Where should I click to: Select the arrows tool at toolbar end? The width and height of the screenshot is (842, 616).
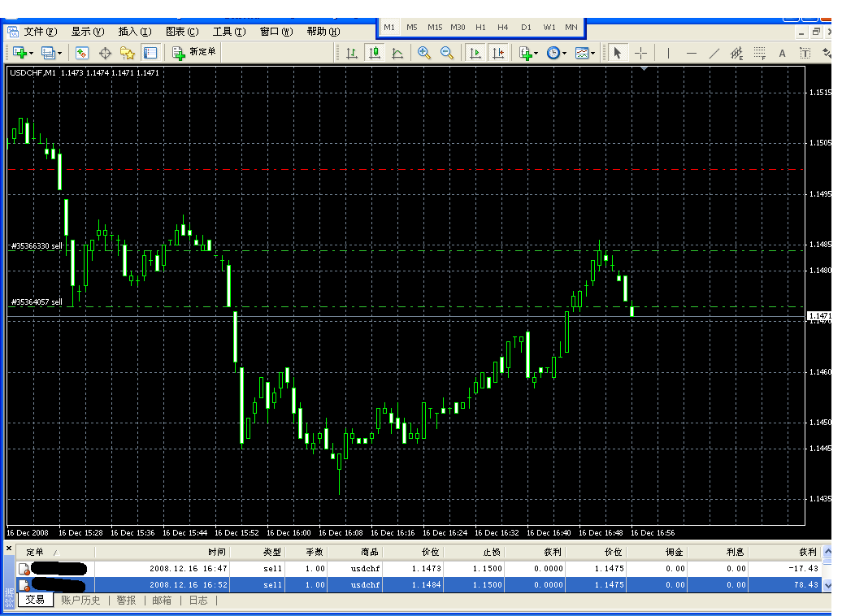[827, 53]
